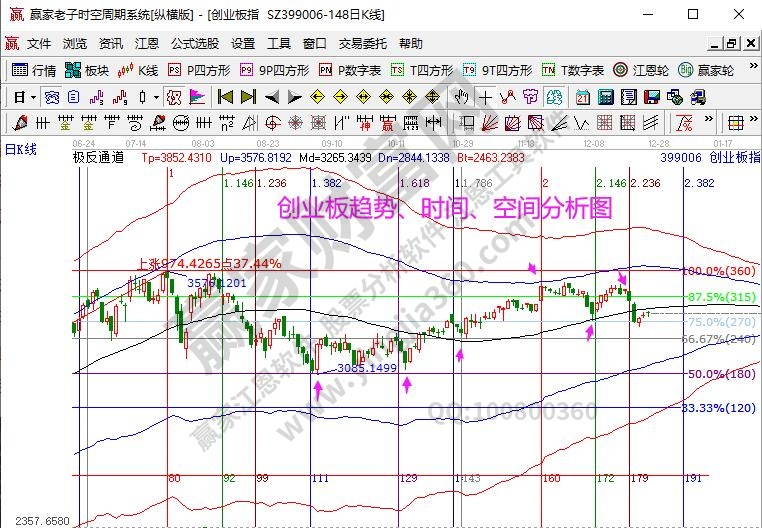
Task: Open the 公式选股 menu
Action: (x=194, y=44)
